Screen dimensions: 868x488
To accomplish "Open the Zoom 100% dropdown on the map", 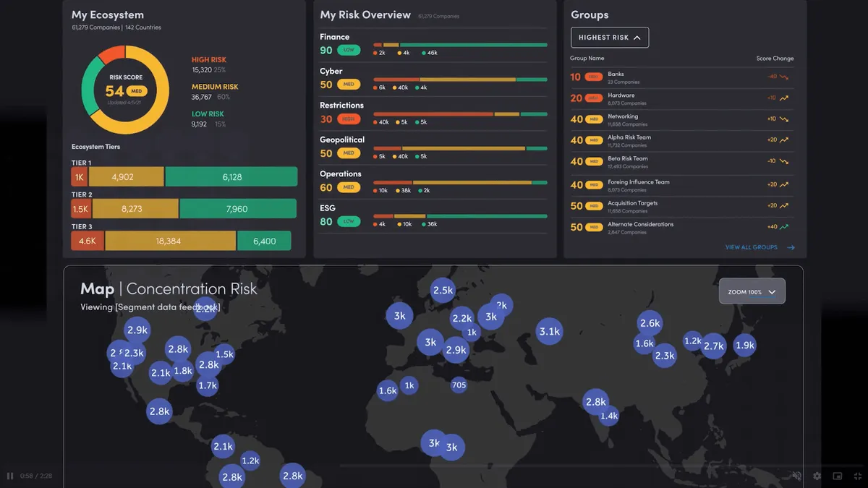I will coord(752,292).
